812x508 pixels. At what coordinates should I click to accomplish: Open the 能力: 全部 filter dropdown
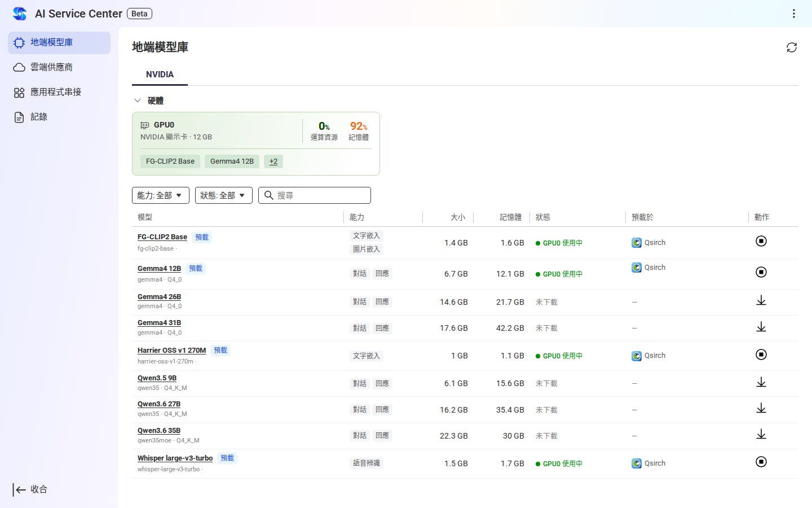click(161, 195)
